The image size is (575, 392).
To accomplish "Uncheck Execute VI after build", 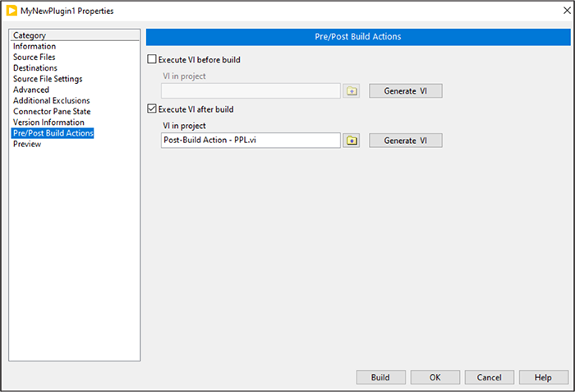I will (151, 109).
